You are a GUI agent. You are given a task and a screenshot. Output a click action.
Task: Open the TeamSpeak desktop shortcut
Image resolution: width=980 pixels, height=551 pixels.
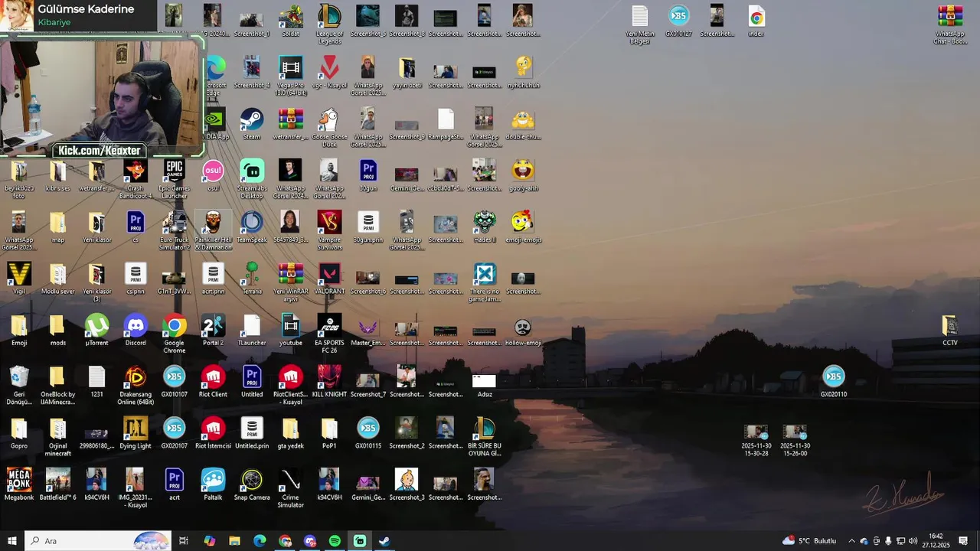(x=252, y=227)
